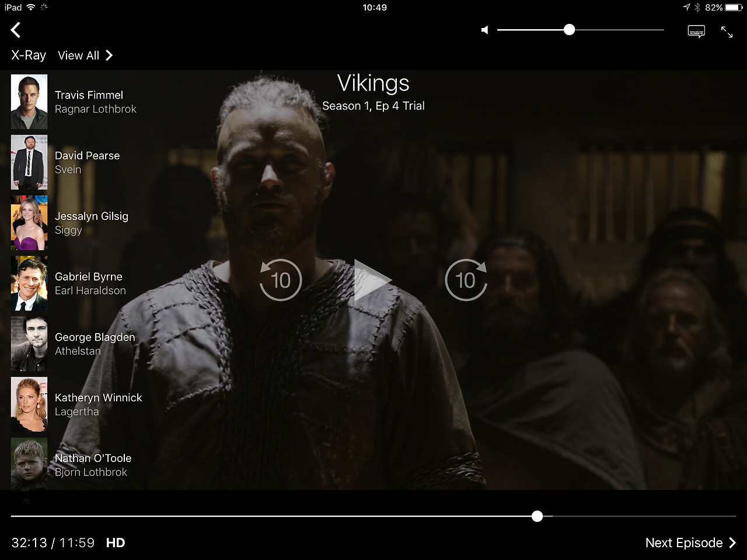Screen dimensions: 747x560
Task: Open David Pearse's actor photo
Action: coord(29,162)
